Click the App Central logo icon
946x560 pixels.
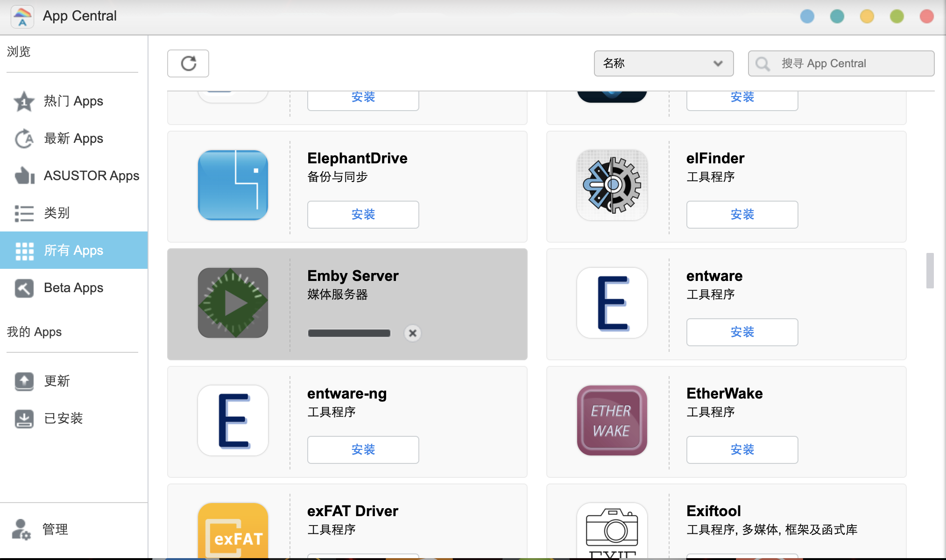[22, 16]
